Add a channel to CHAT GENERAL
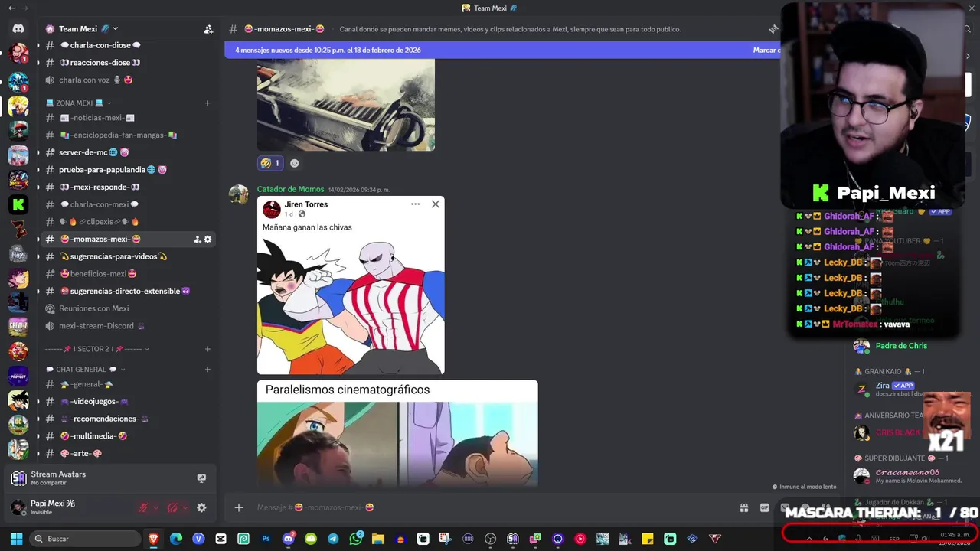Viewport: 980px width, 551px height. 207,370
